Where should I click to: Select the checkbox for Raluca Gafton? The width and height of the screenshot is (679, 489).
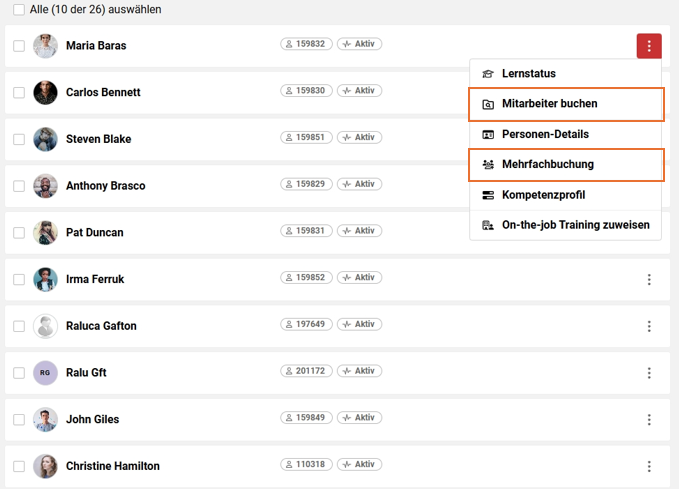[19, 326]
